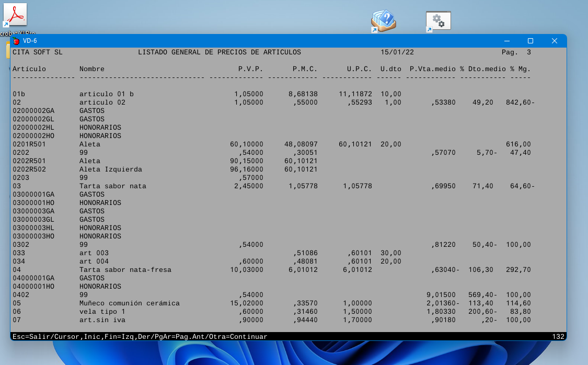This screenshot has height=365, width=588.
Task: Click the VD-6 window system icon
Action: tap(16, 41)
